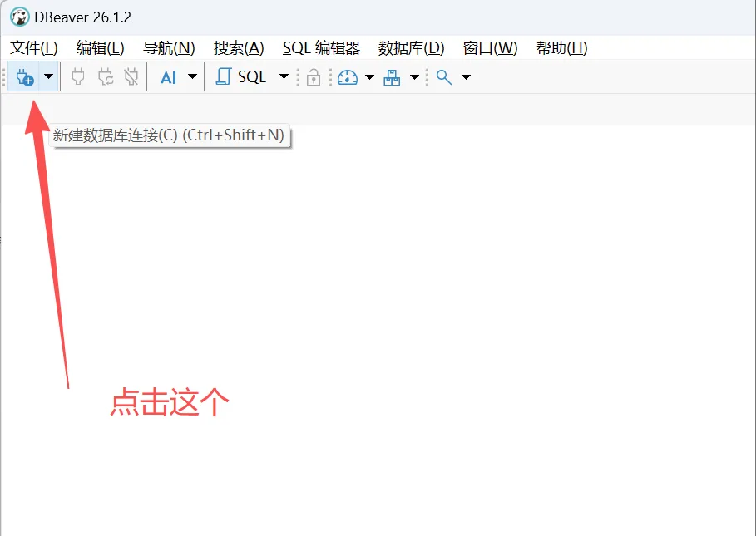Open the 文件(F) menu
This screenshot has height=536, width=756.
pos(34,47)
